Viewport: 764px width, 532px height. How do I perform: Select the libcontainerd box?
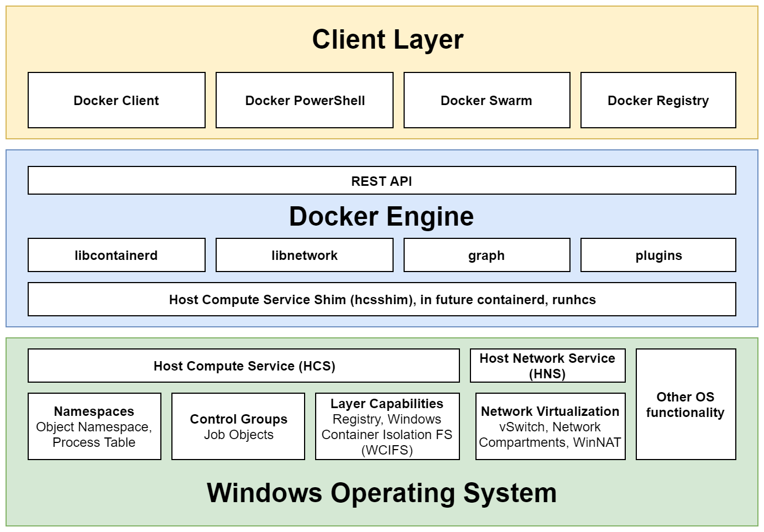(x=117, y=255)
